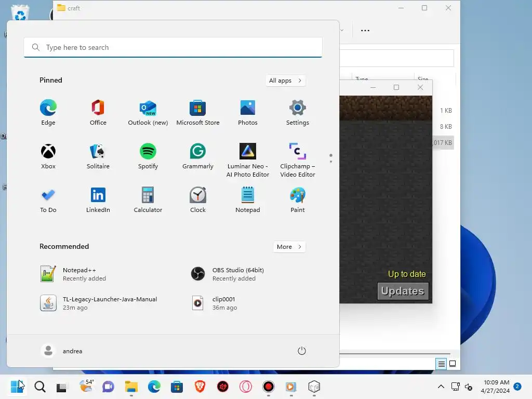Expand More recommended items
The width and height of the screenshot is (532, 399).
click(x=289, y=247)
